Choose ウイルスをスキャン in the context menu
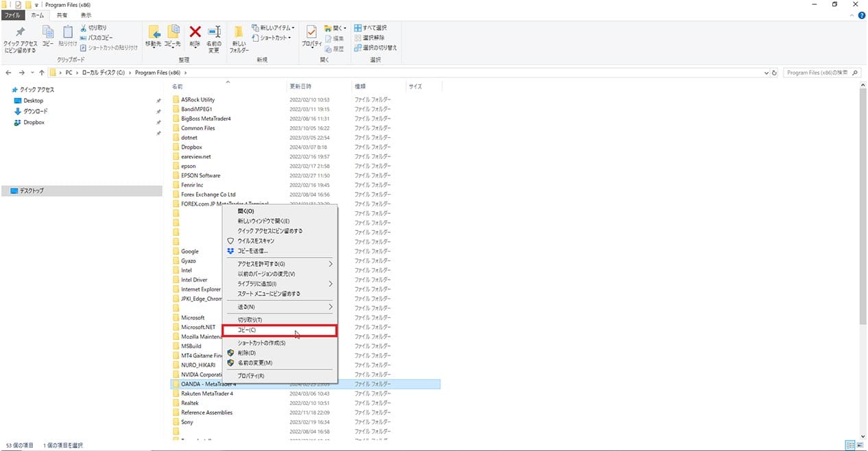Image resolution: width=868 pixels, height=451 pixels. tap(280, 241)
